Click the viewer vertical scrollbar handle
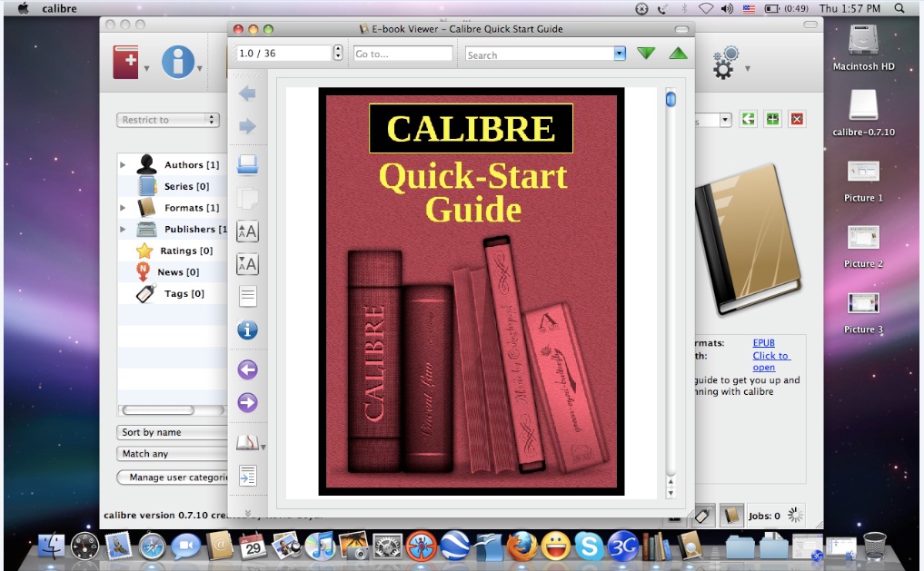The image size is (924, 571). pyautogui.click(x=671, y=98)
